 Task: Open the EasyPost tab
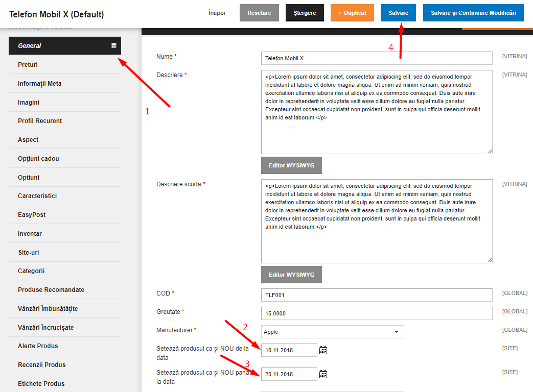64,215
